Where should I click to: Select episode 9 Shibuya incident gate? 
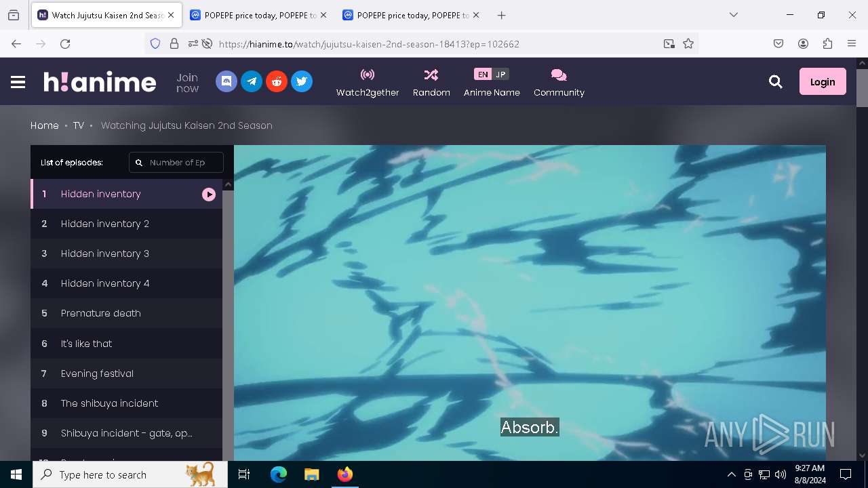(126, 433)
